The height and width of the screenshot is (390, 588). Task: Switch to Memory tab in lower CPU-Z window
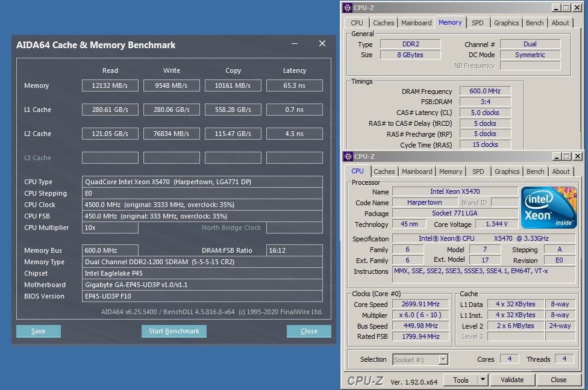point(451,172)
